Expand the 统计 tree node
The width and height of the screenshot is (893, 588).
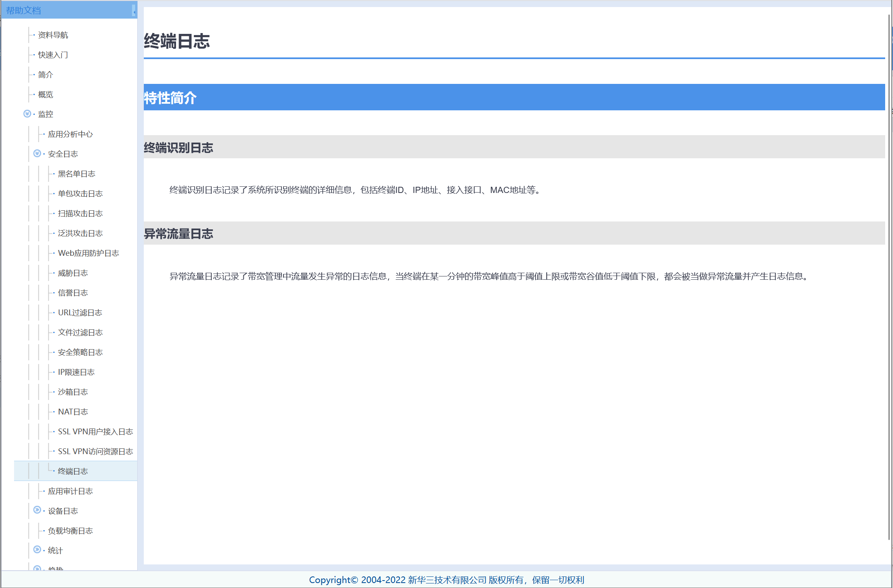coord(37,550)
